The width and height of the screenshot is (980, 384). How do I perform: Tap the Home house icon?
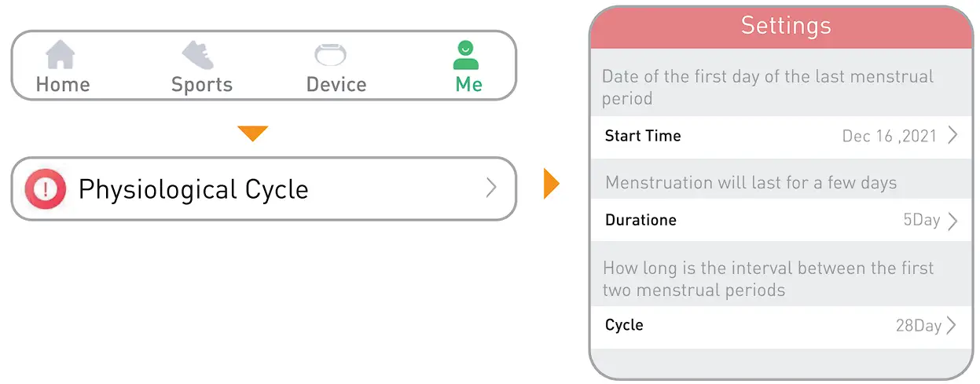(x=61, y=56)
